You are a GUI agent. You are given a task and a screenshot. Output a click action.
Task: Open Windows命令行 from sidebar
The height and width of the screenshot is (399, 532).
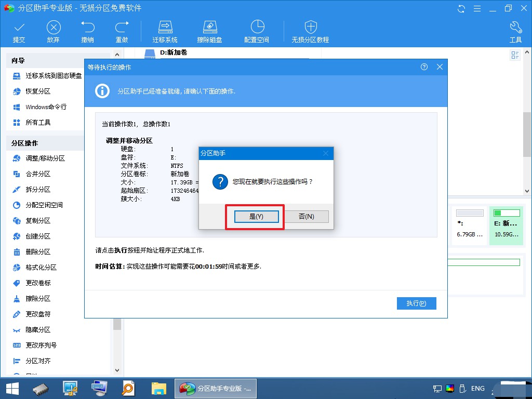point(39,107)
